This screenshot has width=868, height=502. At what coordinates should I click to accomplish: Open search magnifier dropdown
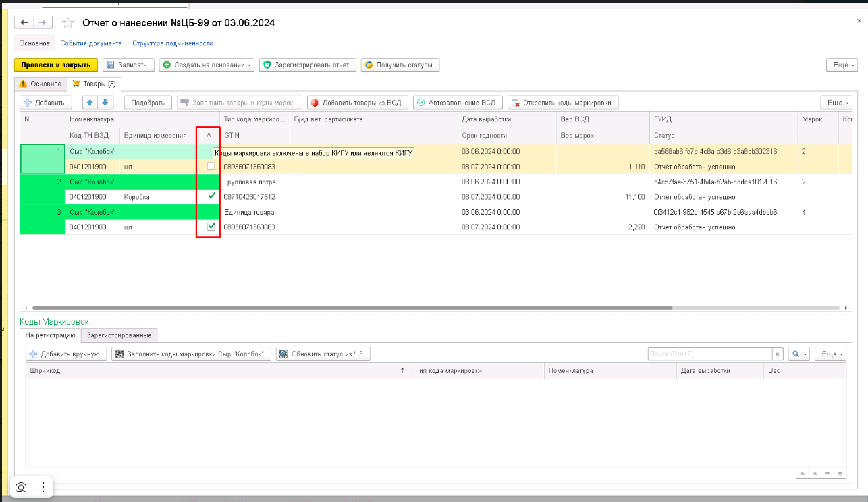(x=799, y=354)
